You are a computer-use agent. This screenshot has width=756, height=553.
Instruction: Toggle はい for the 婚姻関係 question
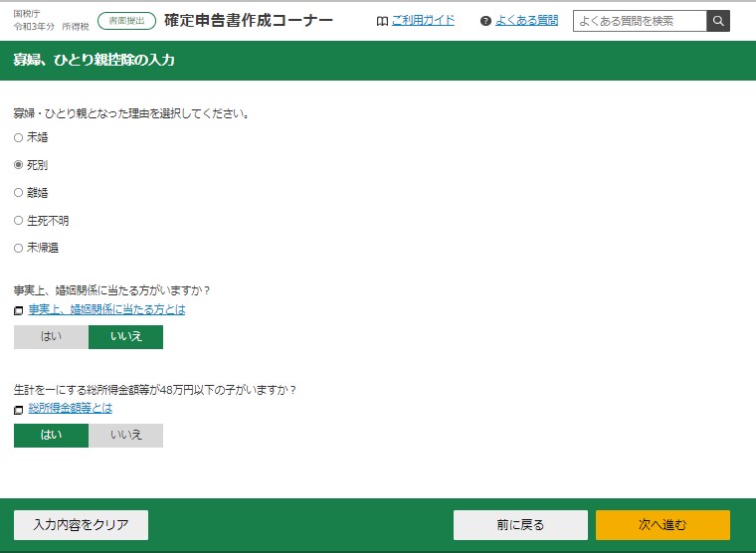[51, 337]
